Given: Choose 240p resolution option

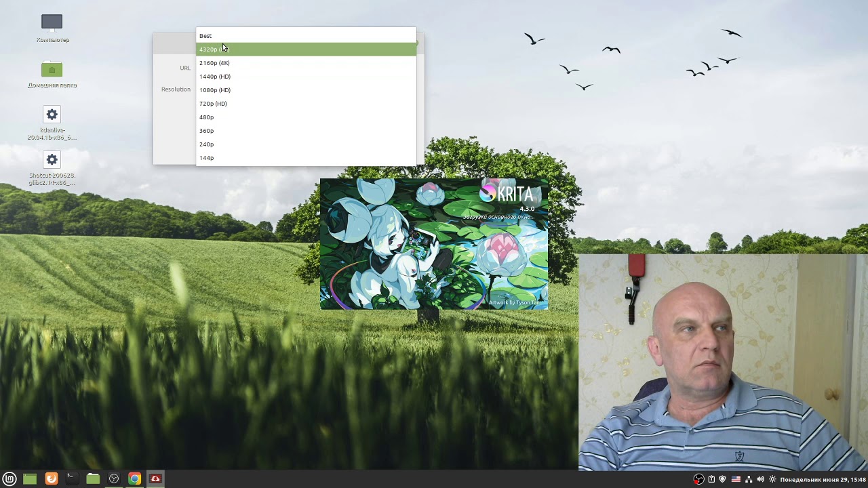Looking at the screenshot, I should coord(306,144).
